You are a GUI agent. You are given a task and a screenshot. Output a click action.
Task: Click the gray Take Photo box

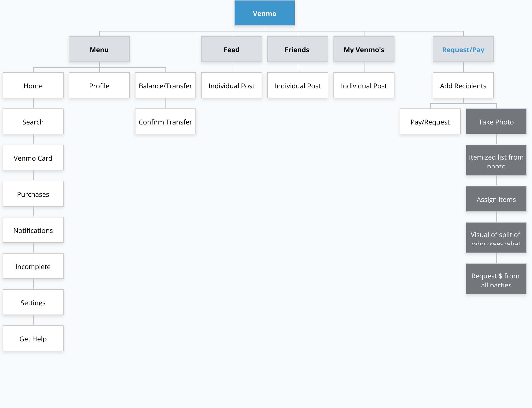pos(496,122)
